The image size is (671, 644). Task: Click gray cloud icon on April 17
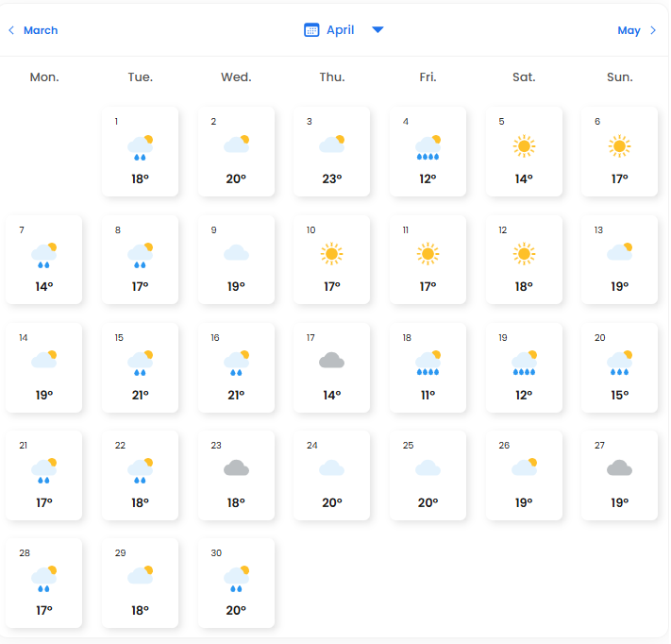[331, 360]
